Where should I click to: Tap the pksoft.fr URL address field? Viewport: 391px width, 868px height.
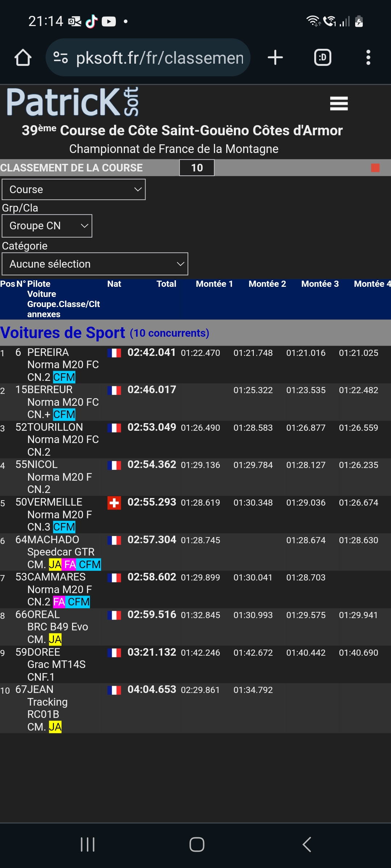click(x=159, y=58)
